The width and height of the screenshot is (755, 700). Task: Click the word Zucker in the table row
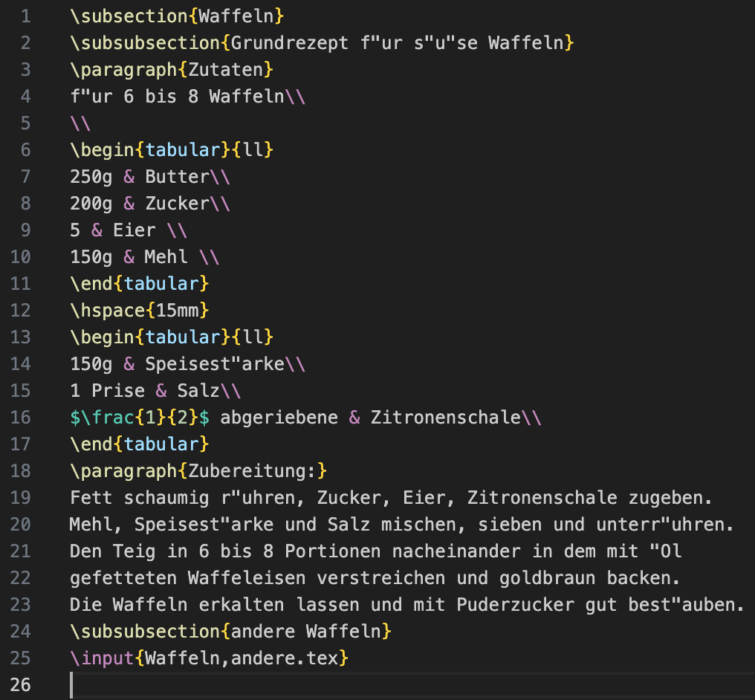click(178, 203)
